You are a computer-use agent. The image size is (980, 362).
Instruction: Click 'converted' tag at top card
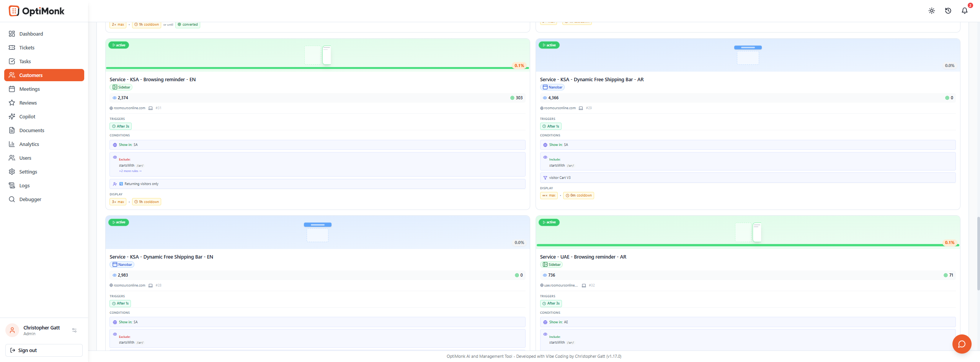(188, 25)
